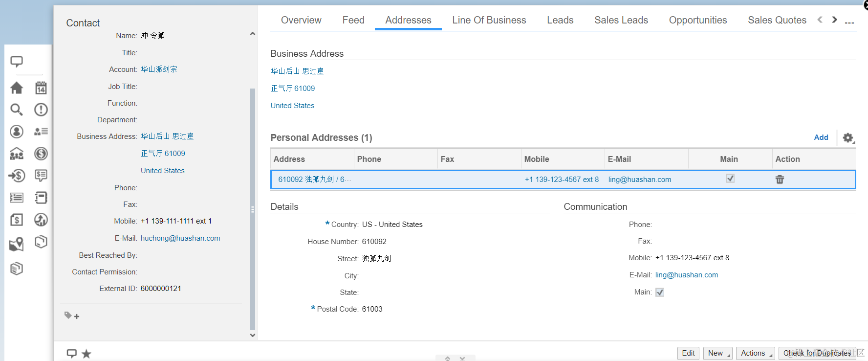Open the comment bubble icon in footer
The image size is (868, 361).
(x=72, y=353)
